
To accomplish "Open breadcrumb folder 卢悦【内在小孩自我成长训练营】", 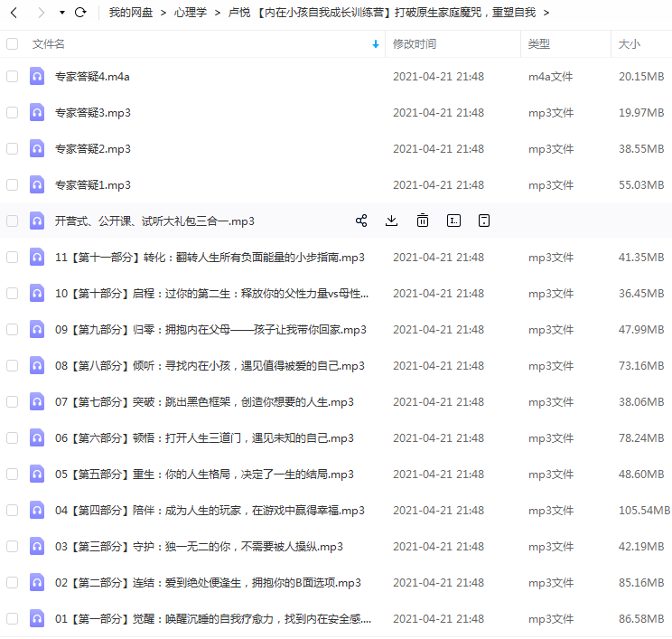I will pyautogui.click(x=381, y=13).
